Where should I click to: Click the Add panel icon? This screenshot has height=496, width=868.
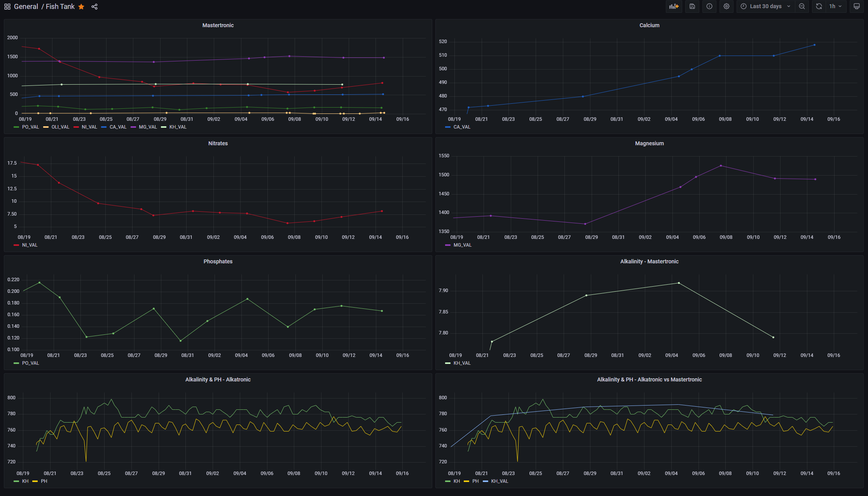[674, 6]
